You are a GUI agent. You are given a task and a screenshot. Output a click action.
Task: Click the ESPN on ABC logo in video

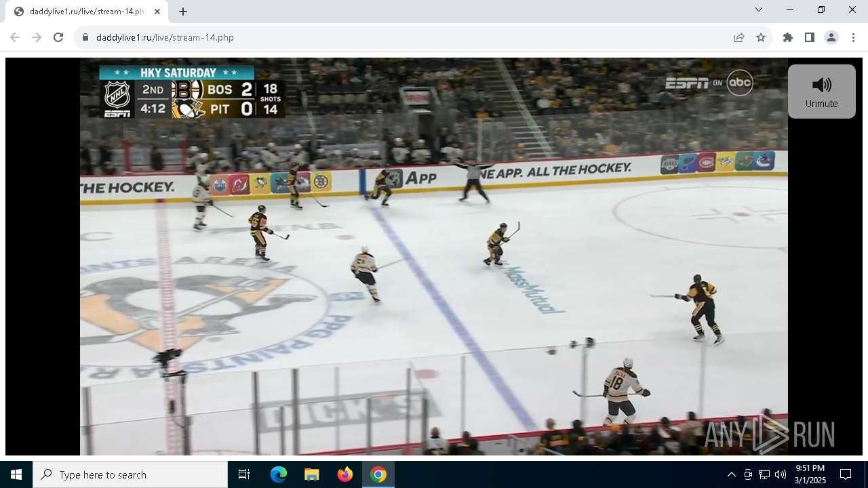point(709,83)
